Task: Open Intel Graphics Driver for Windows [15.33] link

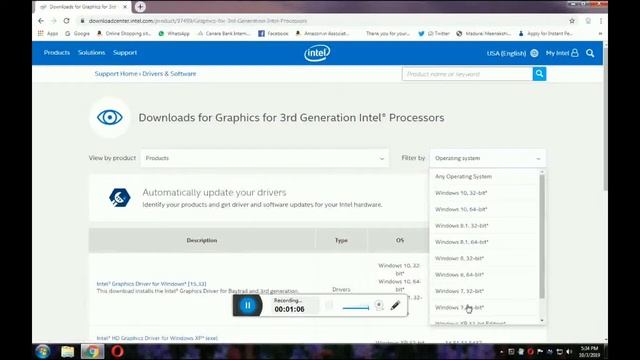Action: point(151,284)
